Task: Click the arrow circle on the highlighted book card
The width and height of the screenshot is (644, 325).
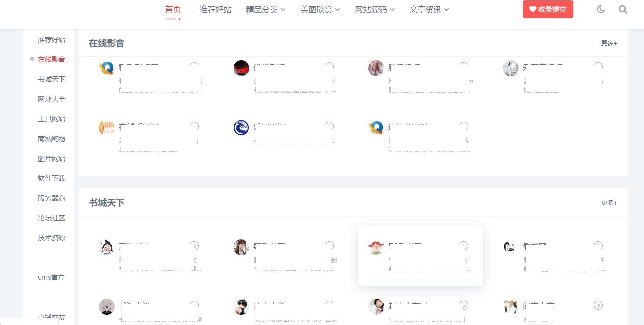Action: (464, 246)
